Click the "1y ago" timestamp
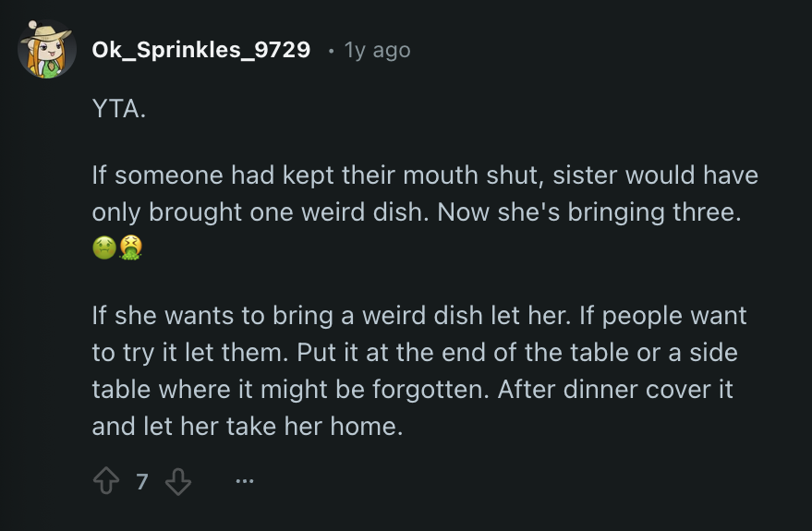This screenshot has height=531, width=812. click(x=377, y=50)
